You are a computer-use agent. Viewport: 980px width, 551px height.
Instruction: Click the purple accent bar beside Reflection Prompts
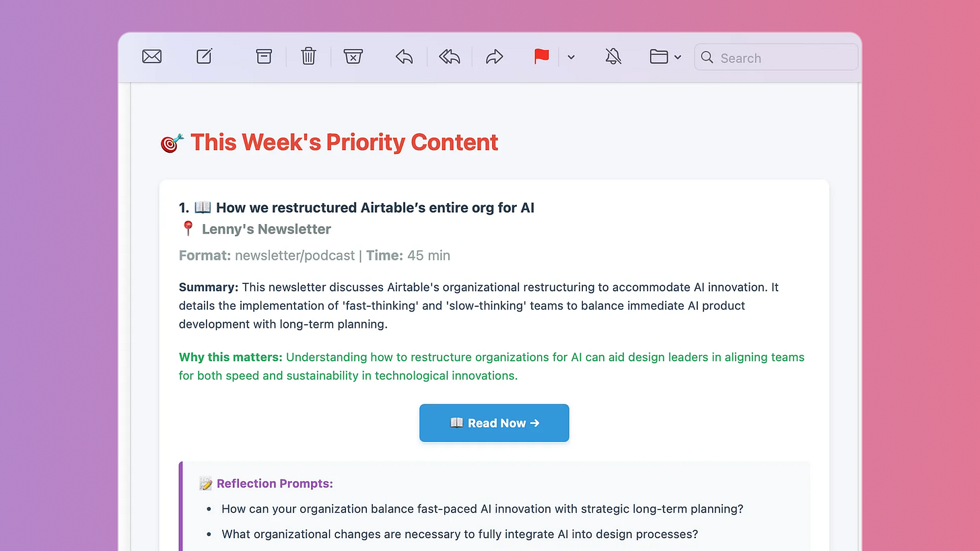coord(179,506)
